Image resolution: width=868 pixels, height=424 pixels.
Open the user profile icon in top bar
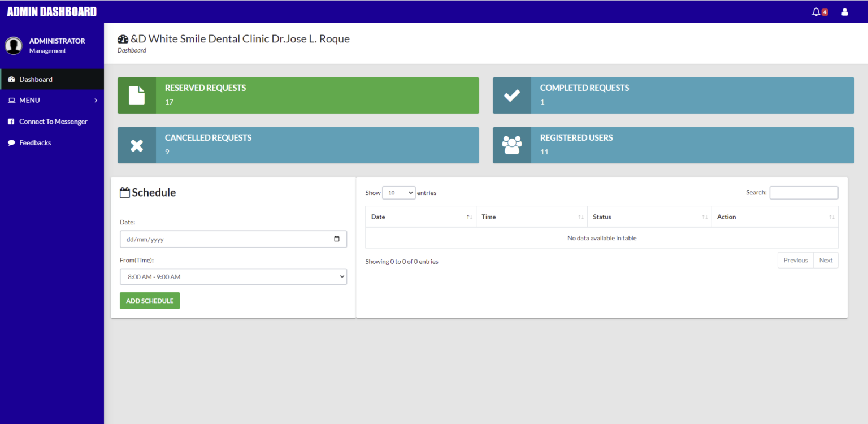[x=844, y=11]
